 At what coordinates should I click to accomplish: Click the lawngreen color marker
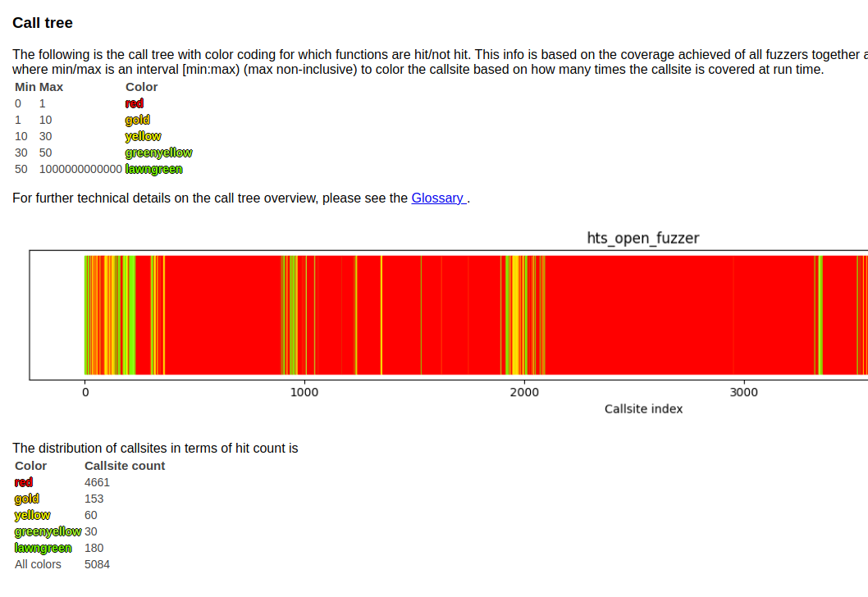pyautogui.click(x=153, y=169)
